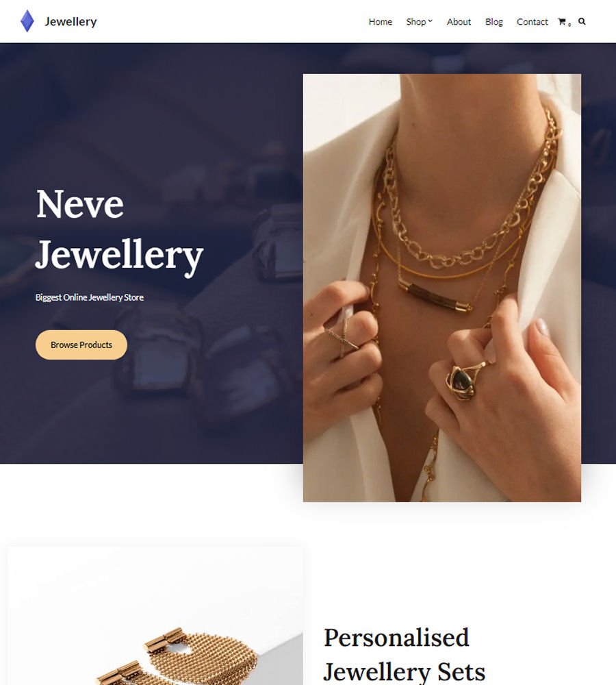Expand the Shop dropdown chevron

(430, 21)
